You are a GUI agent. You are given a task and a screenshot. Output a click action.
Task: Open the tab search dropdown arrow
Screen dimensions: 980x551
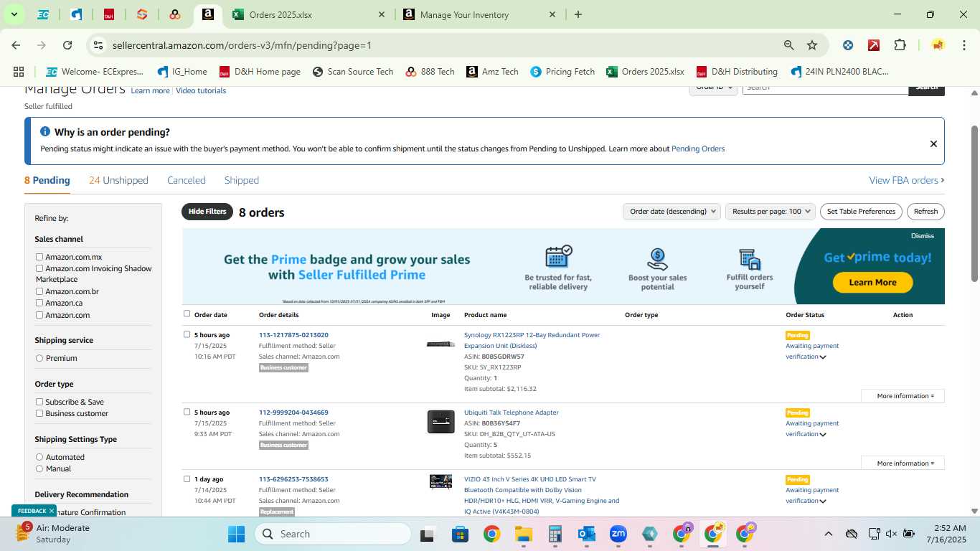14,14
